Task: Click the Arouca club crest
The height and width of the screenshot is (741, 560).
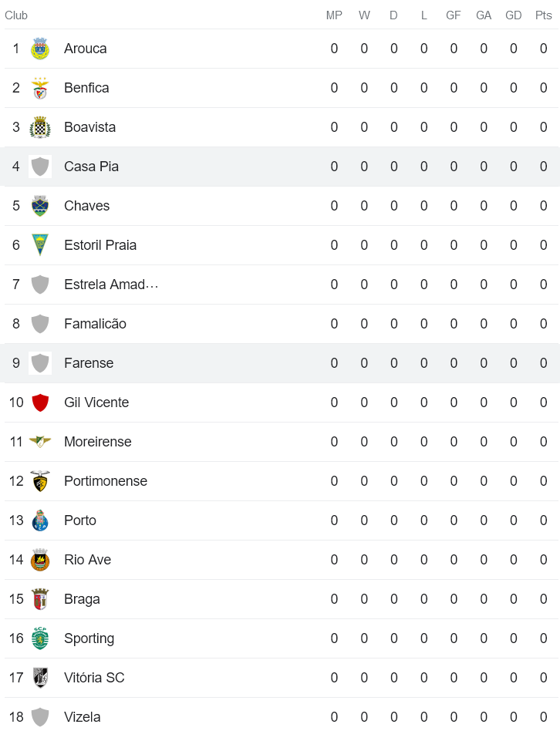Action: tap(40, 49)
